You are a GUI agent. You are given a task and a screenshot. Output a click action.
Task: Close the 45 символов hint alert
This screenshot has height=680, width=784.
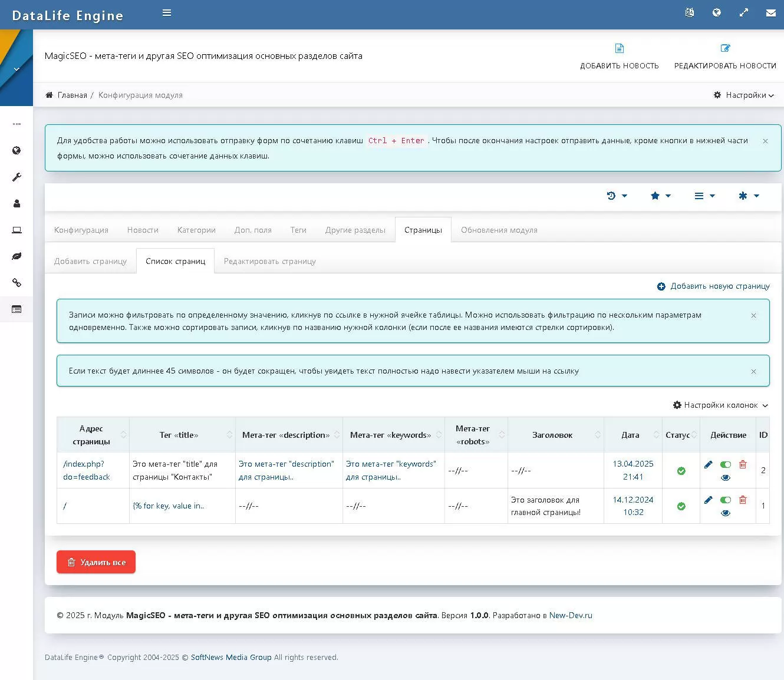click(753, 372)
